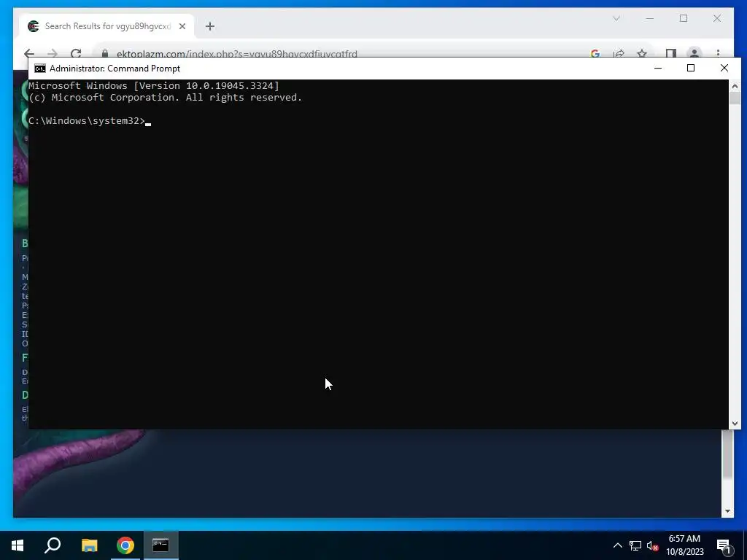Click Administrator: Command Prompt title text
Screen dimensions: 747x560
coord(115,69)
